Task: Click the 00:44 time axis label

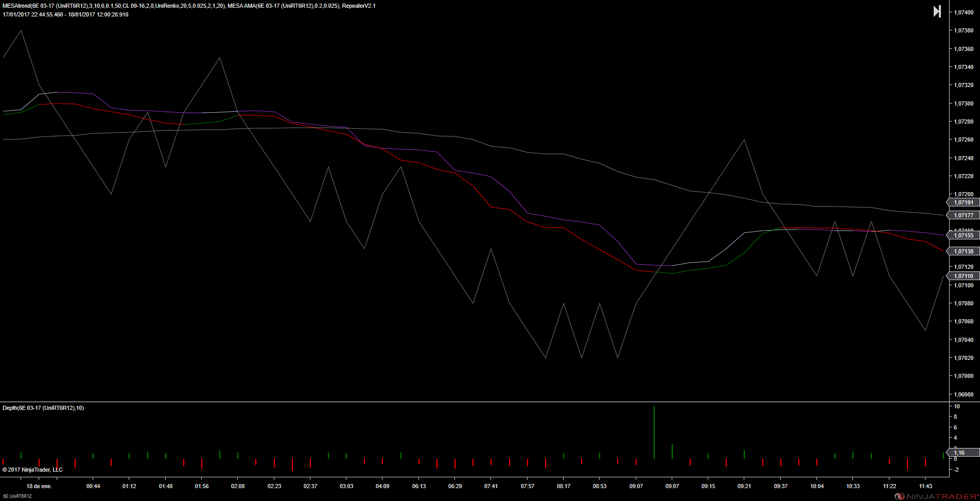Action: [93, 486]
